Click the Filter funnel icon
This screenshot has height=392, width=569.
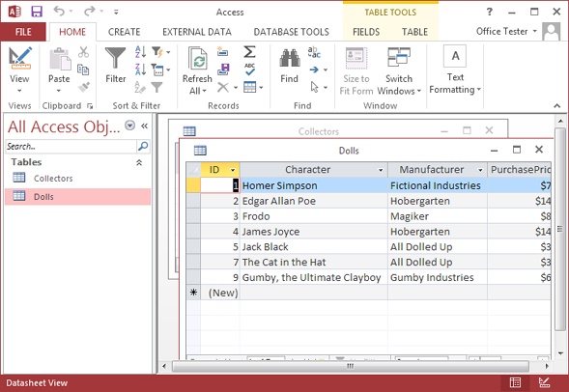pyautogui.click(x=115, y=58)
